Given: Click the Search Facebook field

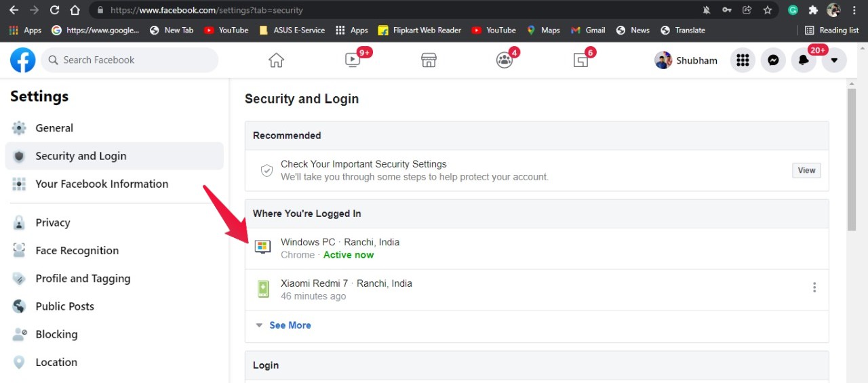Looking at the screenshot, I should point(130,60).
